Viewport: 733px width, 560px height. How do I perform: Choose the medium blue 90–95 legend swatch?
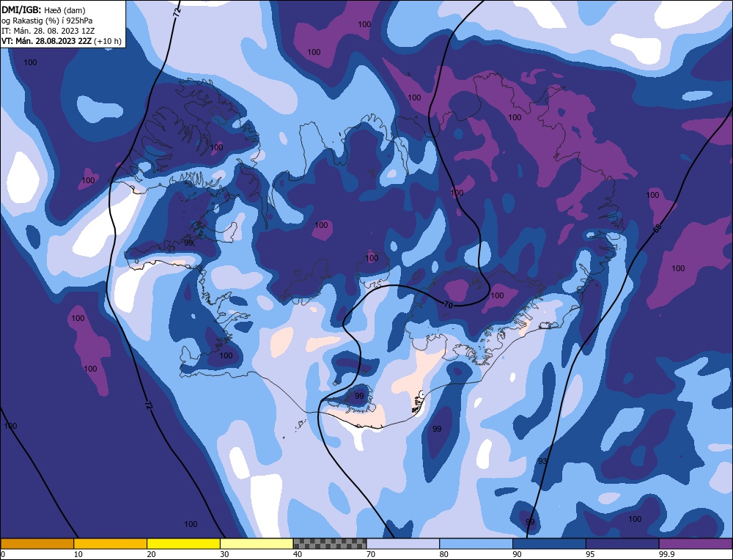(549, 543)
